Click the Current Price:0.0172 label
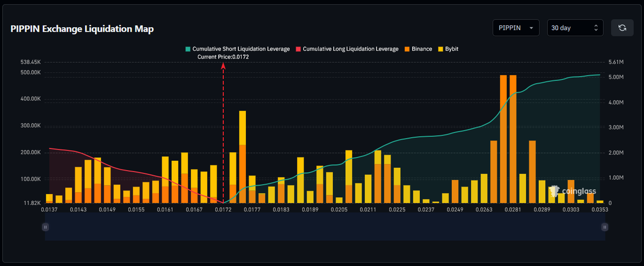The image size is (644, 266). click(x=223, y=56)
